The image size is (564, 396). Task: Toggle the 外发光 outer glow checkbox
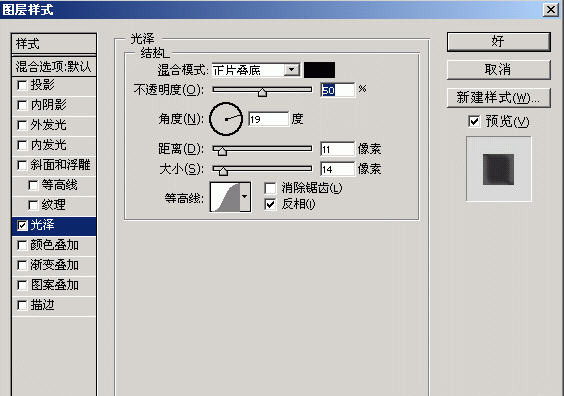[x=22, y=125]
